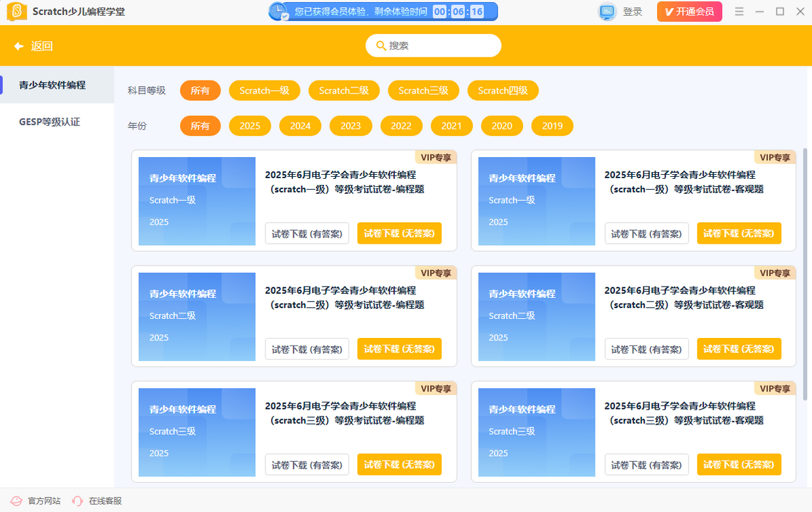This screenshot has width=812, height=512.
Task: Click title of scratch三级 编程题 exam paper
Action: 344,413
